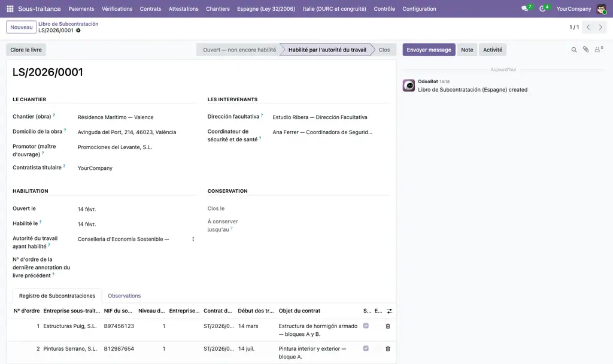The width and height of the screenshot is (613, 364).
Task: Click the Libro de Subcontratación breadcrumb link
Action: click(x=68, y=24)
